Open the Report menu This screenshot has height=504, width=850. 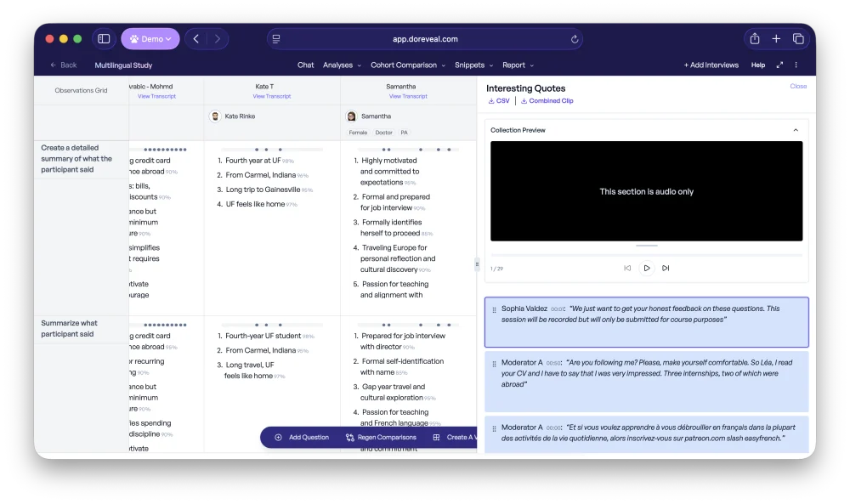pyautogui.click(x=518, y=65)
